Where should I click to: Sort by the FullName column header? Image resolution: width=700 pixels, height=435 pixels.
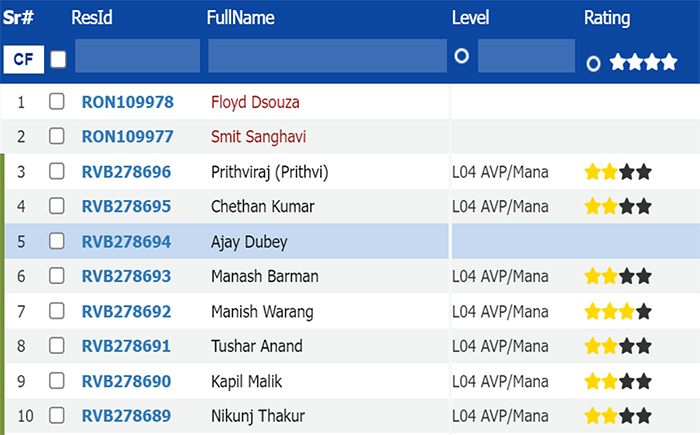(x=240, y=18)
